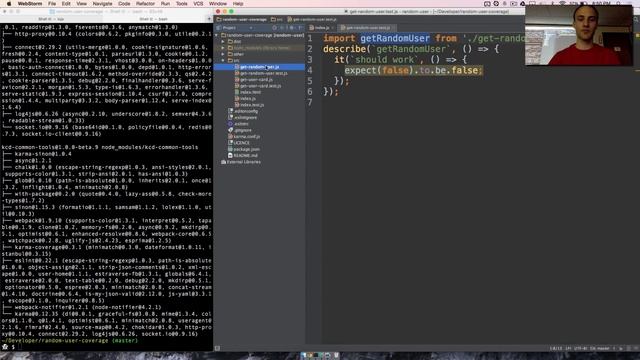
Task: Select get-user-card.test.js in project tree
Action: pos(260,86)
